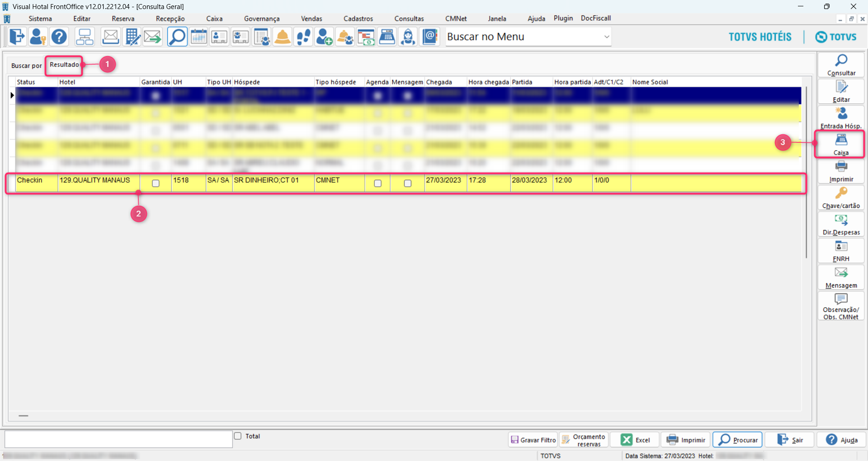Viewport: 868px width, 461px height.
Task: Click the housekeeper maid toolbar icon
Action: coord(408,37)
